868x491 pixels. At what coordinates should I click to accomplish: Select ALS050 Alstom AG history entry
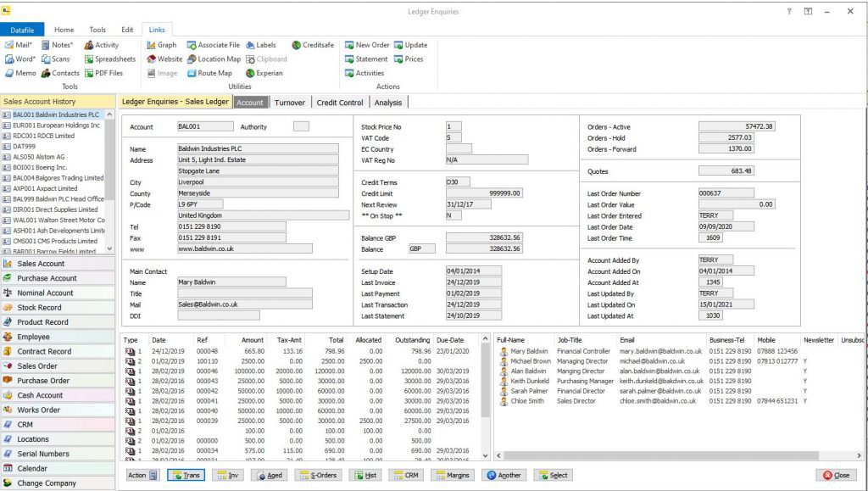click(x=53, y=157)
